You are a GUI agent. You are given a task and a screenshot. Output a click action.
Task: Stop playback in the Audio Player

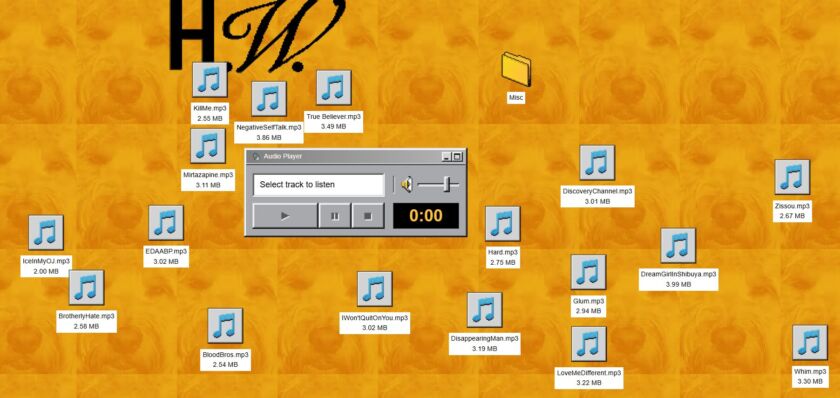[x=368, y=216]
